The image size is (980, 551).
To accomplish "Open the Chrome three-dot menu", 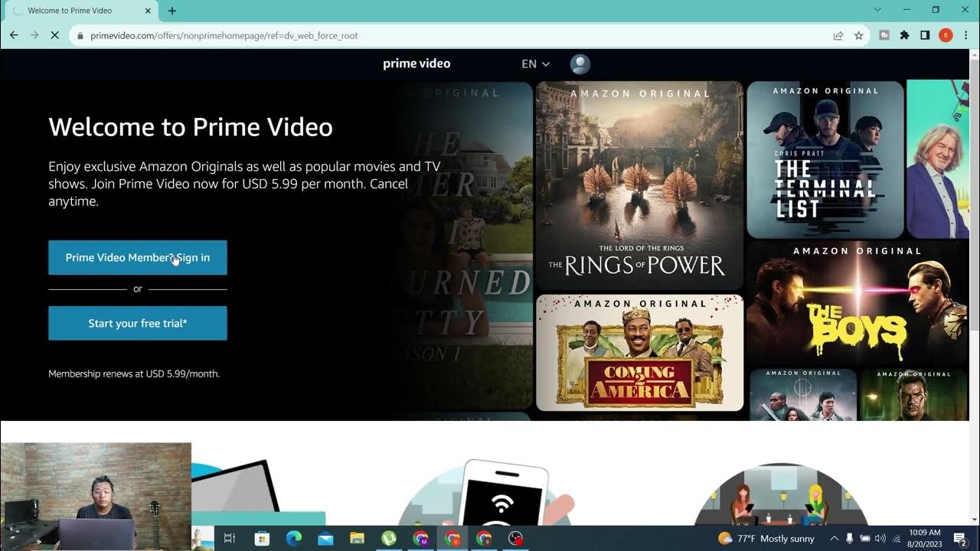I will tap(966, 35).
